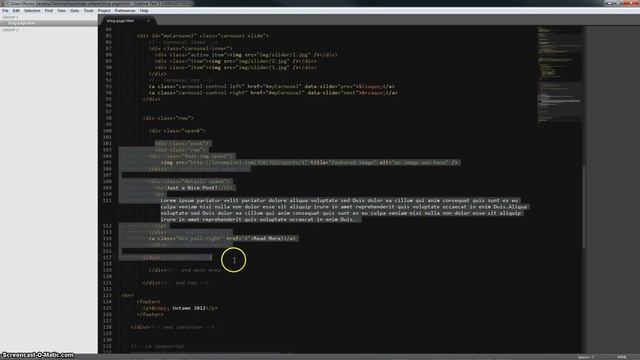Click the div class row line 98
Screen dimensions: 640x360
(168, 118)
